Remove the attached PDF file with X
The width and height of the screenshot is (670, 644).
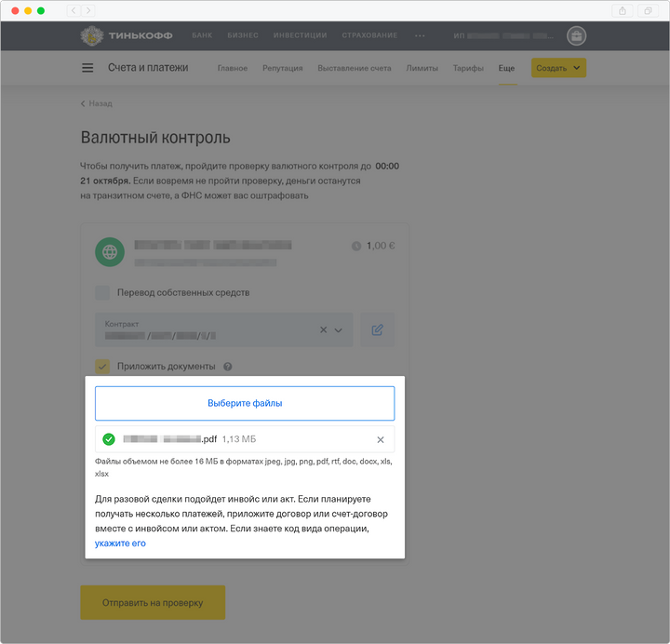(x=380, y=439)
